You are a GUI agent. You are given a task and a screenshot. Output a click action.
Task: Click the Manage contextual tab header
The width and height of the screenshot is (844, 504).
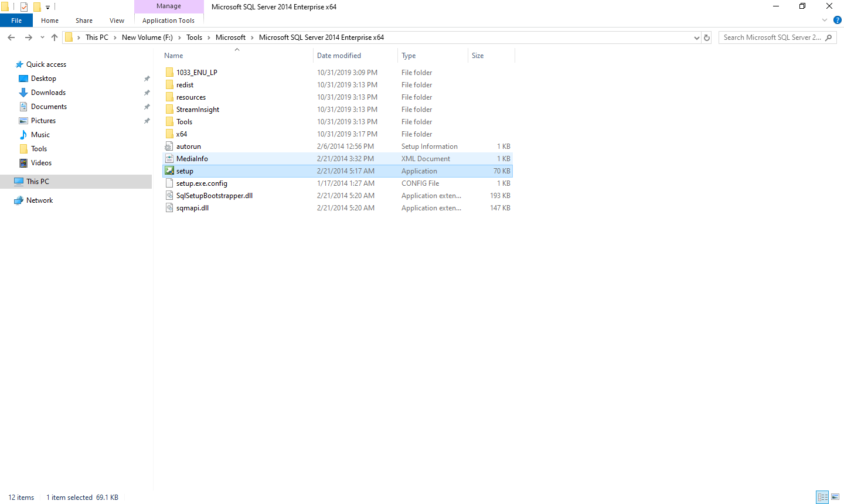[x=169, y=6]
